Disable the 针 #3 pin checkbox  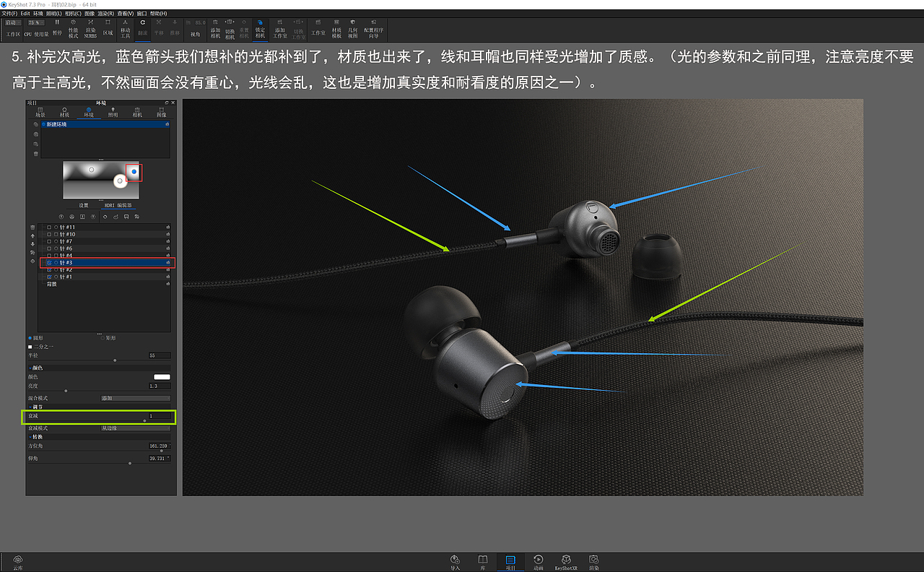49,263
